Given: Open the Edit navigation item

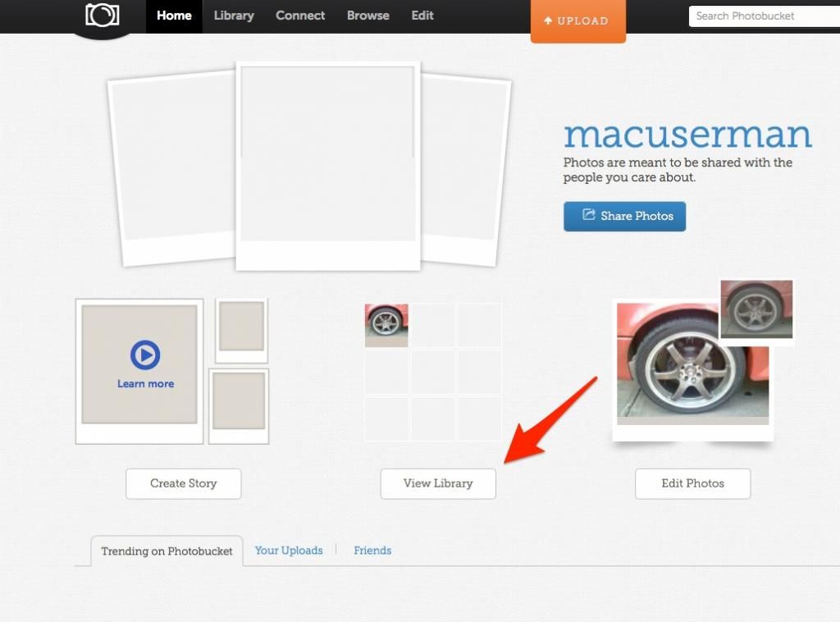Looking at the screenshot, I should coord(422,16).
